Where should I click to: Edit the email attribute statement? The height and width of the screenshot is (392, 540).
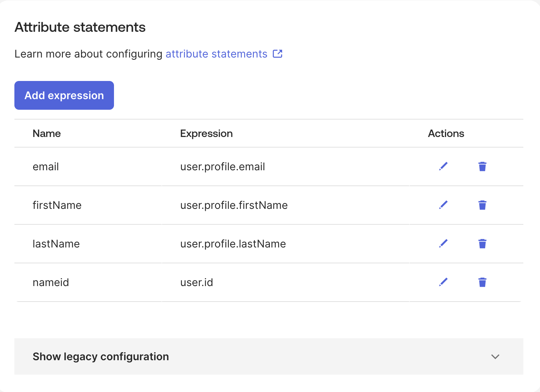pyautogui.click(x=443, y=166)
